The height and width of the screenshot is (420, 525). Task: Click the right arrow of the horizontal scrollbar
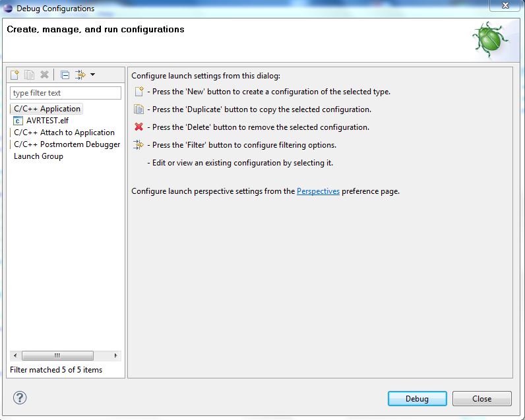(x=115, y=355)
